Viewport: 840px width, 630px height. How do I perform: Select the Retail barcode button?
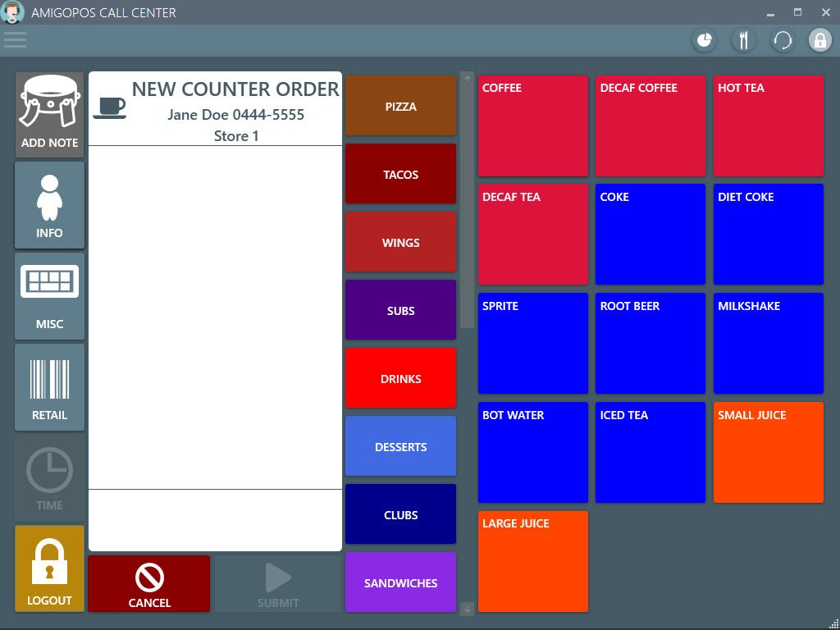click(49, 387)
